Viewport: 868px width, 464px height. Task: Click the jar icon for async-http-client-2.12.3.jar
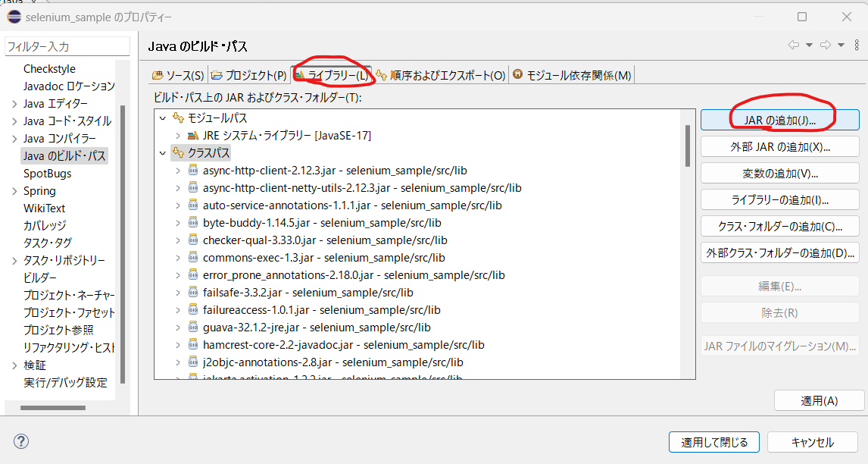192,170
